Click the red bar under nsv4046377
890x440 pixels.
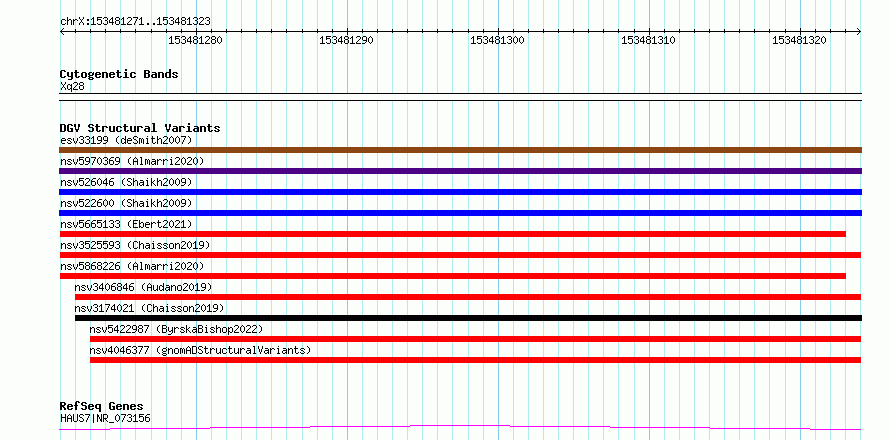(476, 360)
